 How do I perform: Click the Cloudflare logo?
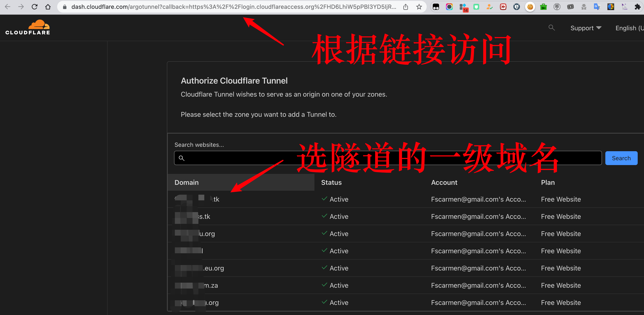28,27
